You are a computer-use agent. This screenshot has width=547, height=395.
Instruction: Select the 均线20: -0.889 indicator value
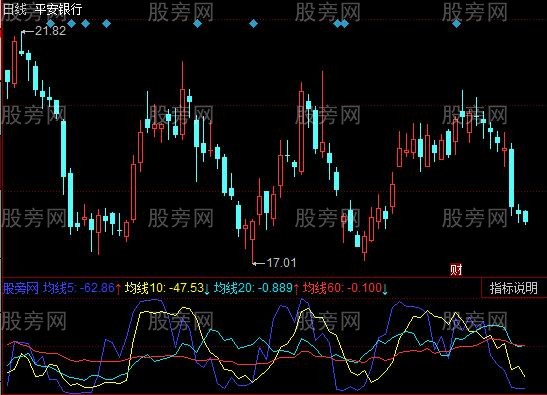[253, 288]
